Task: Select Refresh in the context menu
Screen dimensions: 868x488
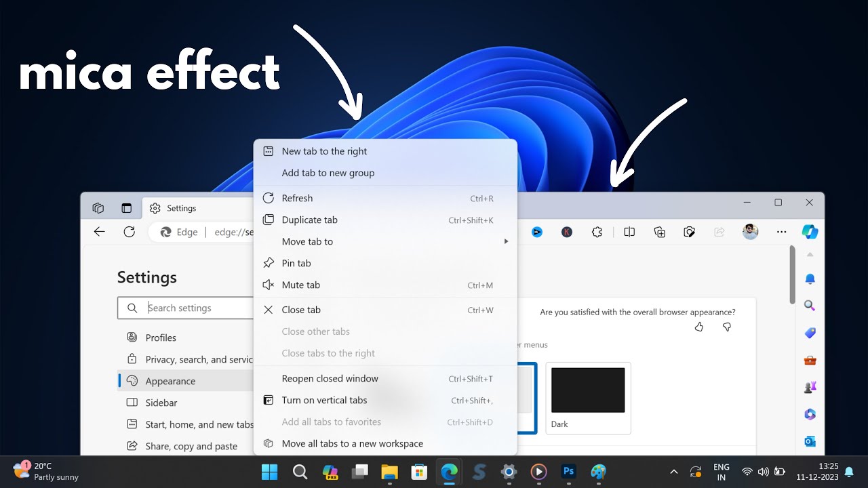Action: (x=385, y=198)
